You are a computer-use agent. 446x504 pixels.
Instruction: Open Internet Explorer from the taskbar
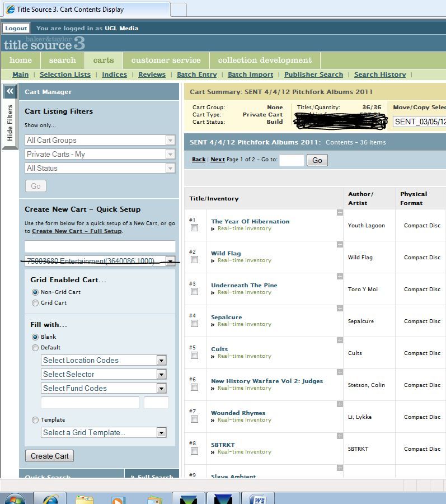tap(50, 498)
